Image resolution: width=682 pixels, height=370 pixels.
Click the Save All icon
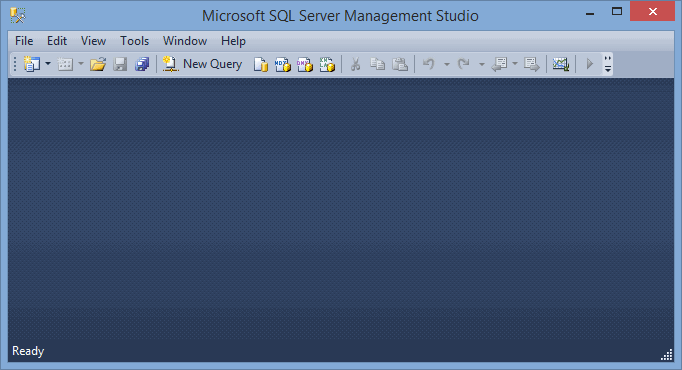click(142, 64)
